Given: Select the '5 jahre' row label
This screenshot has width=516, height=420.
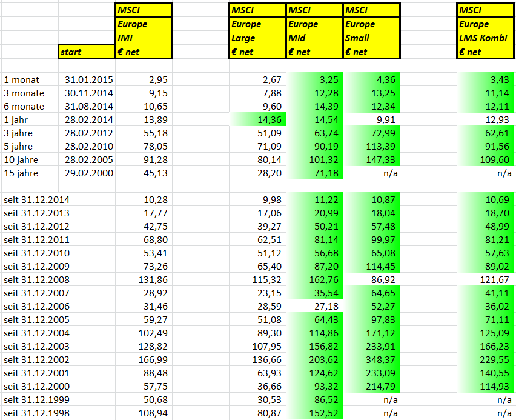Looking at the screenshot, I should (x=18, y=147).
